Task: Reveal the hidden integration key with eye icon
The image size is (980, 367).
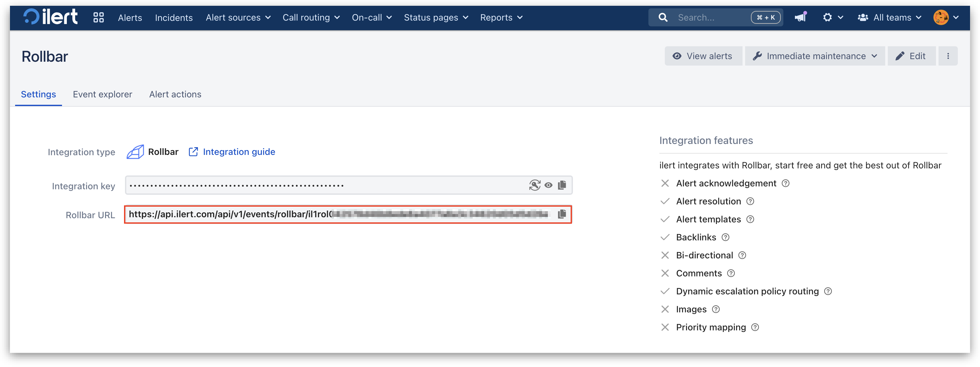Action: click(548, 185)
